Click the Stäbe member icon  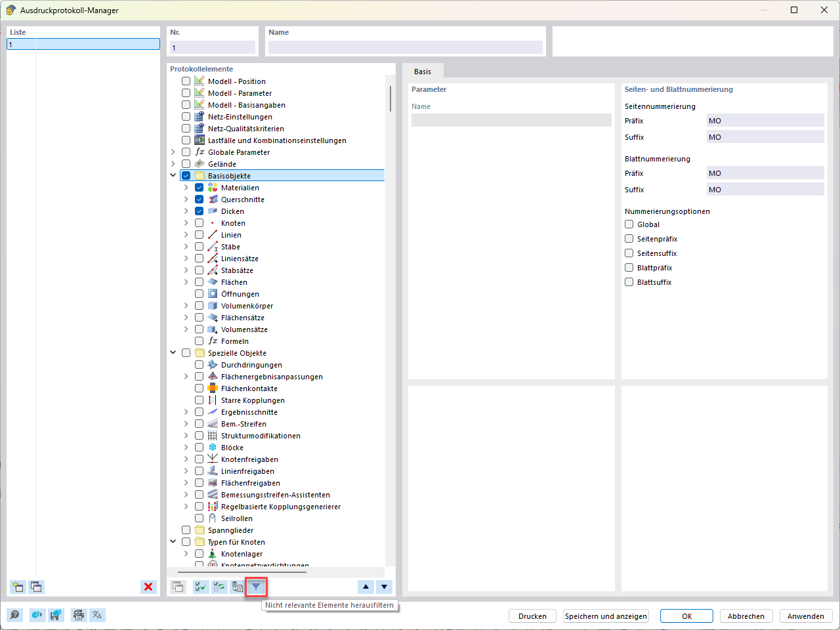[213, 247]
